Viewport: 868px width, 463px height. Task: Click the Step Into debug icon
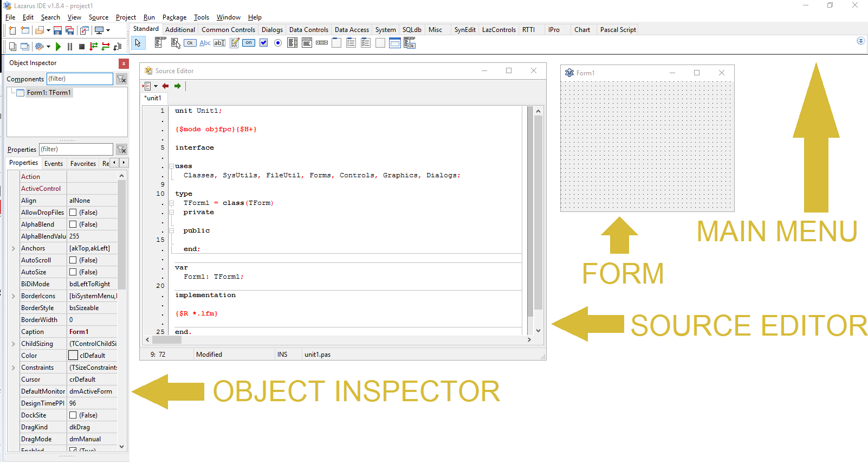point(94,47)
